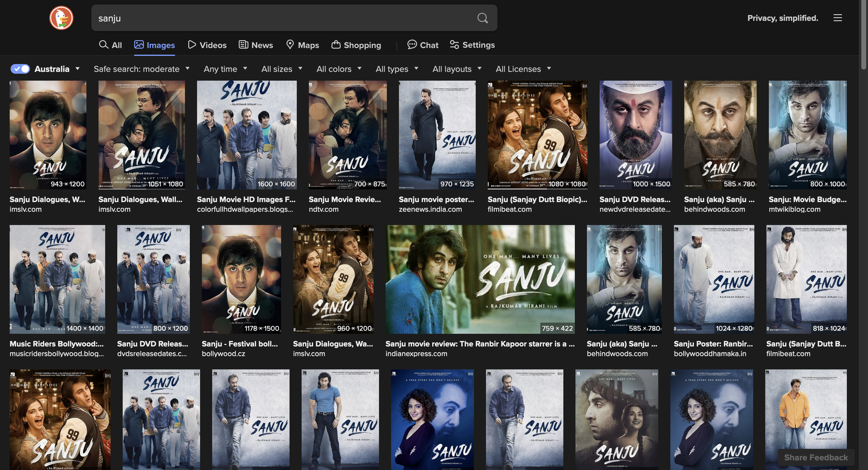Toggle the Australia region switch off
The width and height of the screenshot is (868, 470).
[x=20, y=69]
